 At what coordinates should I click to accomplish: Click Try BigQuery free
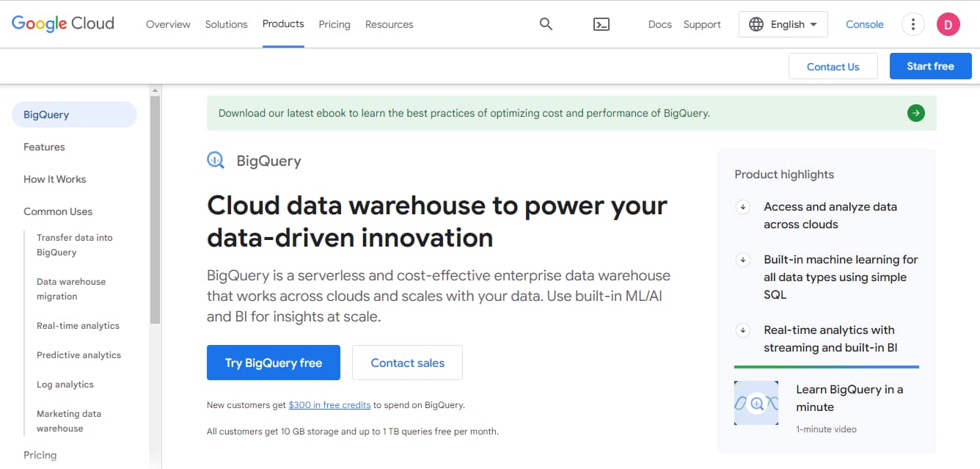(273, 362)
